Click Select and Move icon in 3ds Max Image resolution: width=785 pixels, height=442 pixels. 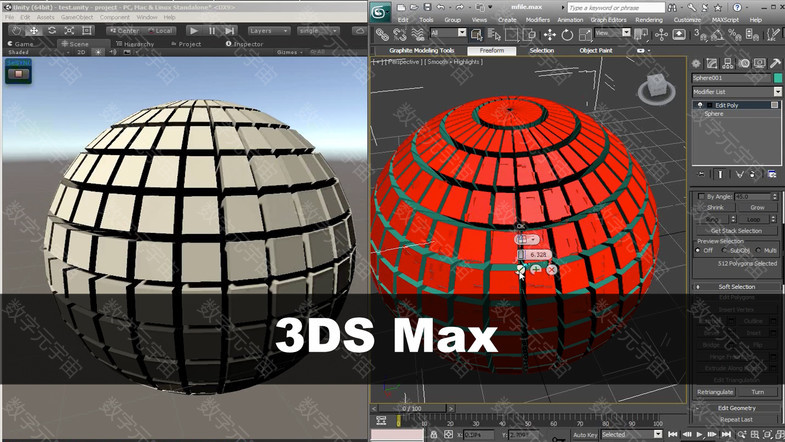point(550,34)
